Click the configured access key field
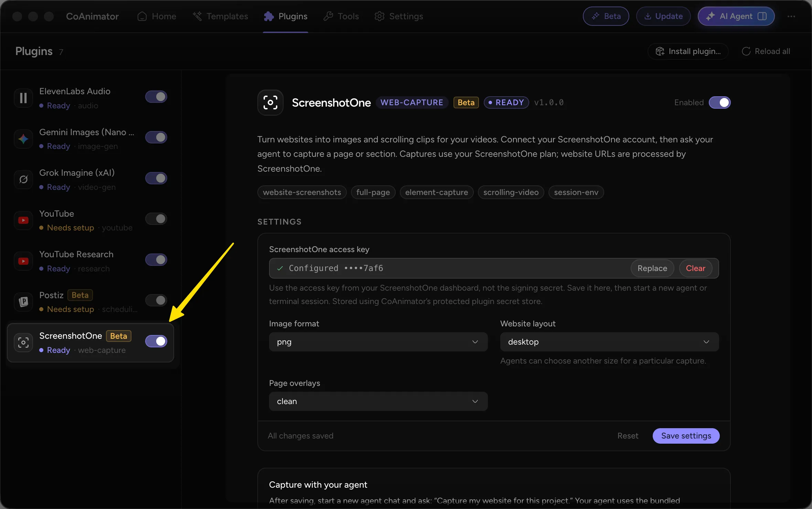Viewport: 812px width, 509px height. point(494,268)
